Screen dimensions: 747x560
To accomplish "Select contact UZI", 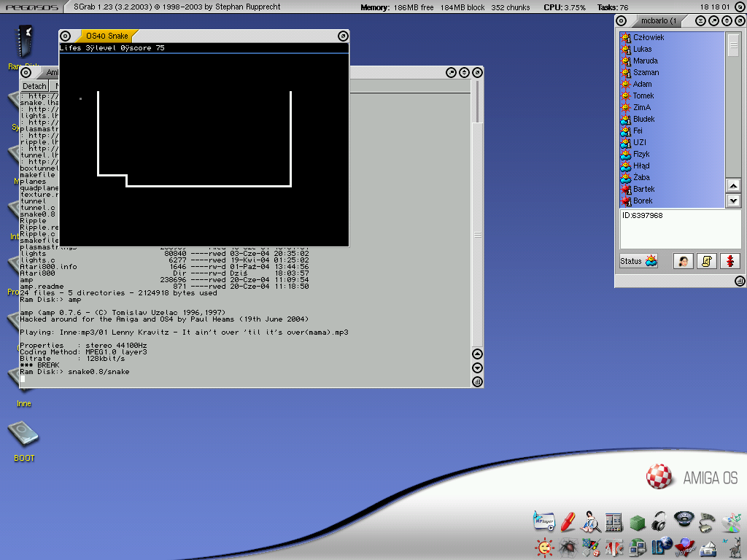I will coord(672,142).
